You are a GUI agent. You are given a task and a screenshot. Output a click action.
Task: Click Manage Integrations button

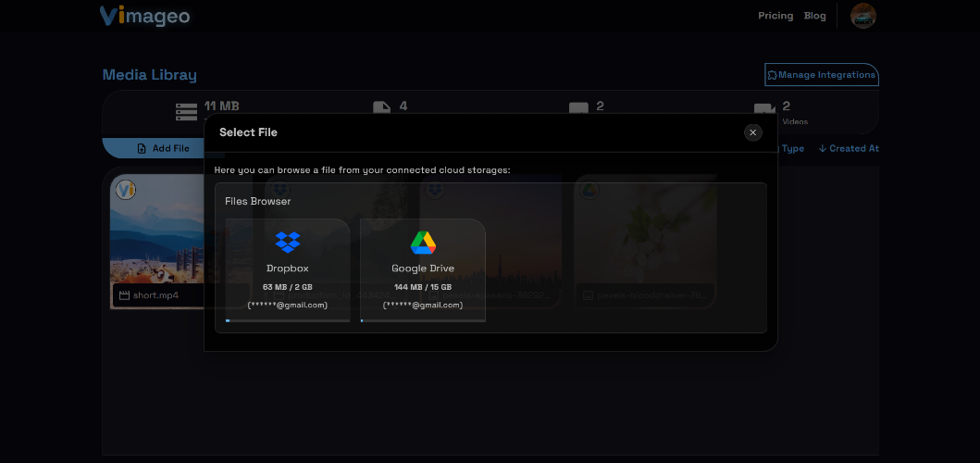[821, 74]
